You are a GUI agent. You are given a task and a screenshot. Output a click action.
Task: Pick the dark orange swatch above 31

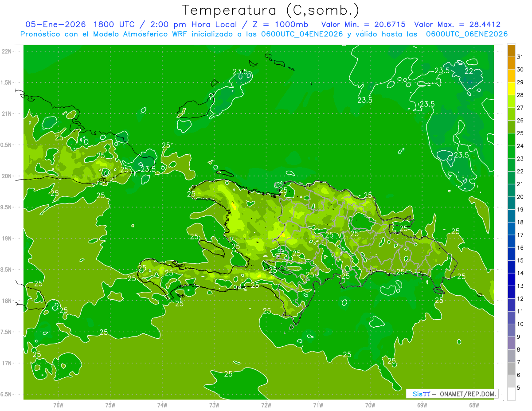(511, 51)
